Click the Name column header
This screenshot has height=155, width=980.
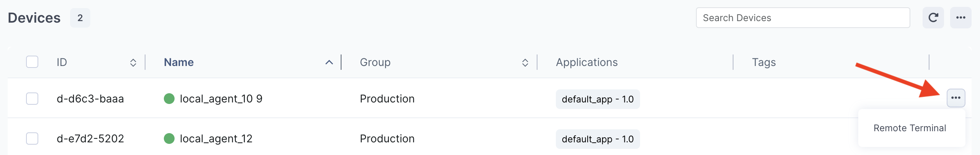coord(179,62)
